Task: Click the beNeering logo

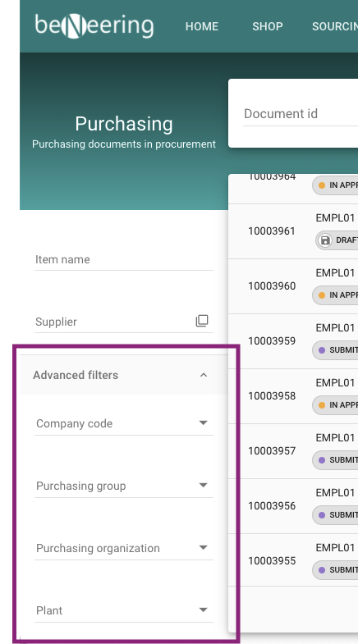Action: tap(94, 25)
